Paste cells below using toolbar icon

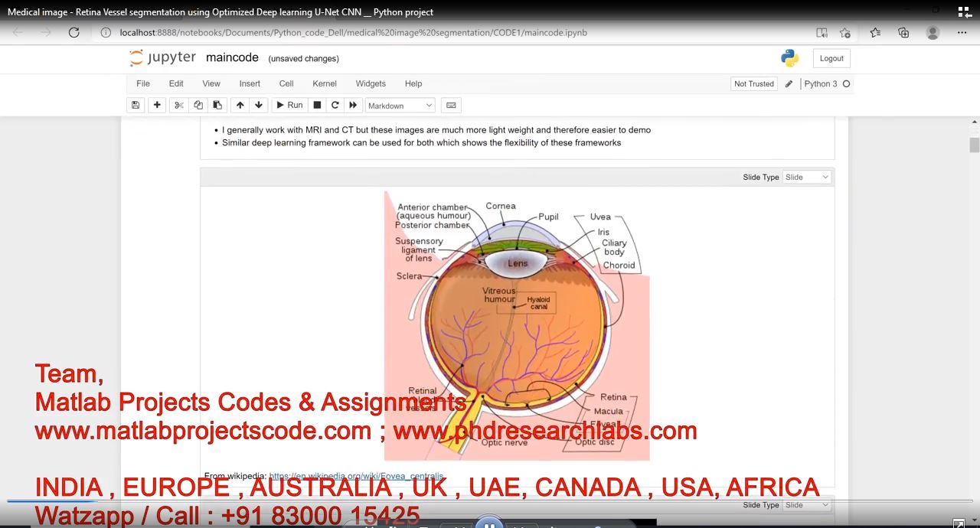[x=217, y=106]
